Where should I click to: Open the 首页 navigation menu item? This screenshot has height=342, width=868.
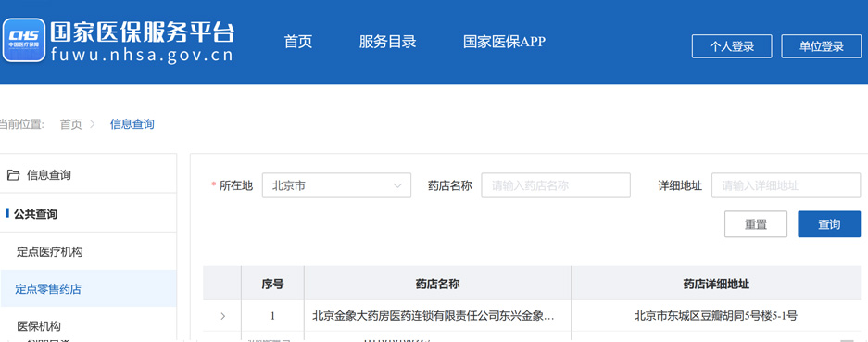298,42
